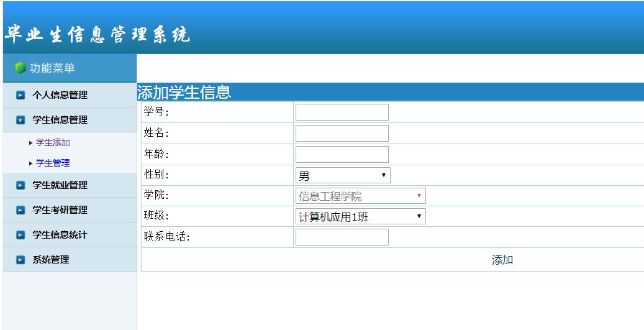Click the down-arrow icon next to 学生信息管理
644x330 pixels.
[x=20, y=120]
